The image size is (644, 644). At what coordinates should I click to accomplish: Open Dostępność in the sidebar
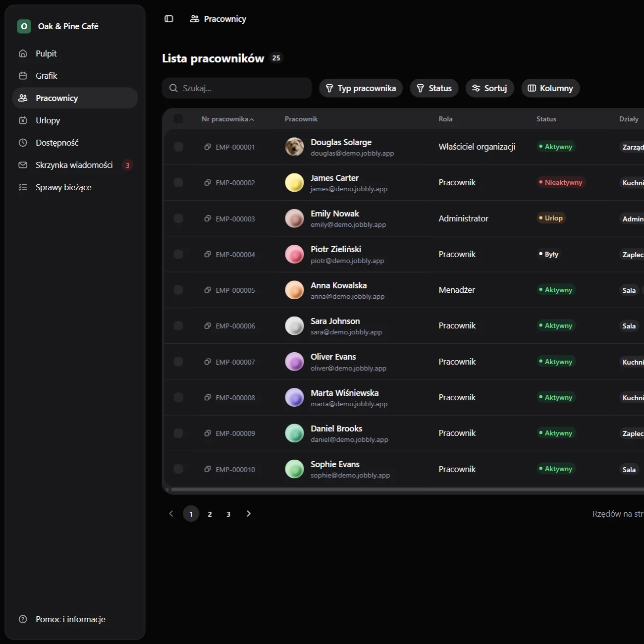[75, 143]
